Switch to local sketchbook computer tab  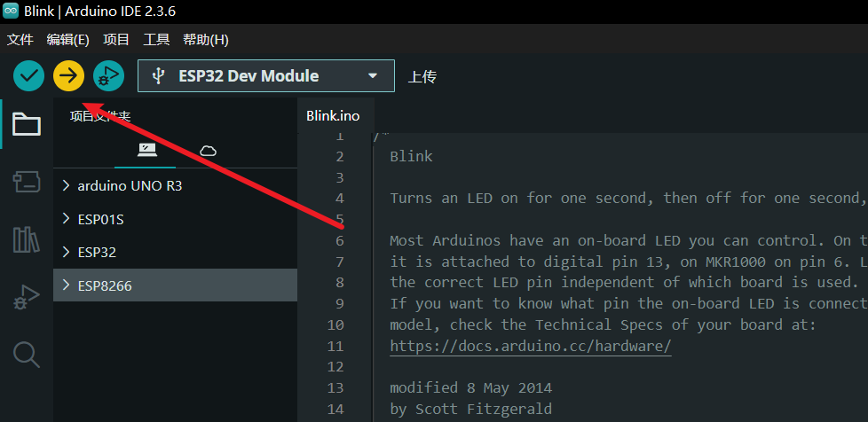[x=146, y=150]
